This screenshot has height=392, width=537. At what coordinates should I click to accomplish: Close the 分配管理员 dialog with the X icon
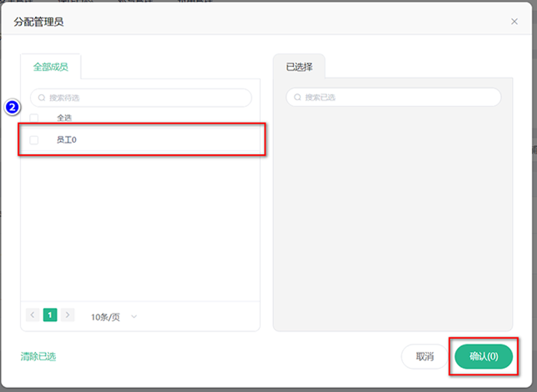[x=514, y=21]
